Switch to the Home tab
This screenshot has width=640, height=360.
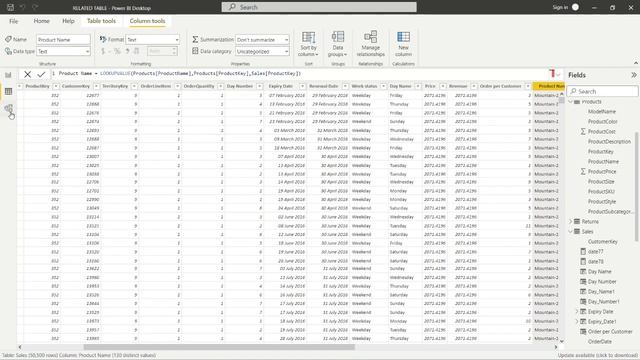click(42, 21)
